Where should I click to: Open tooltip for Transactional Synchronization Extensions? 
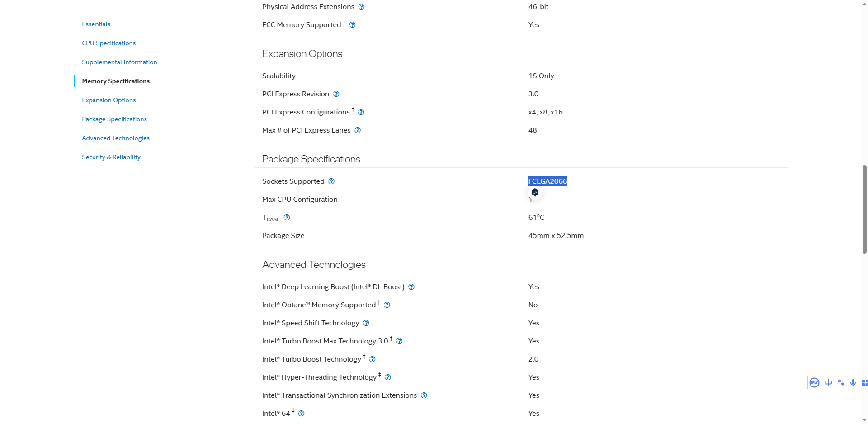tap(424, 395)
